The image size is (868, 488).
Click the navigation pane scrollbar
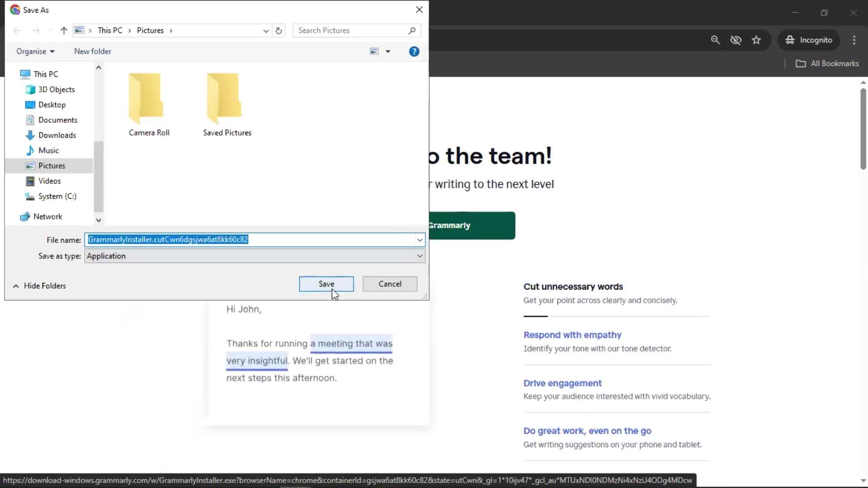[99, 176]
